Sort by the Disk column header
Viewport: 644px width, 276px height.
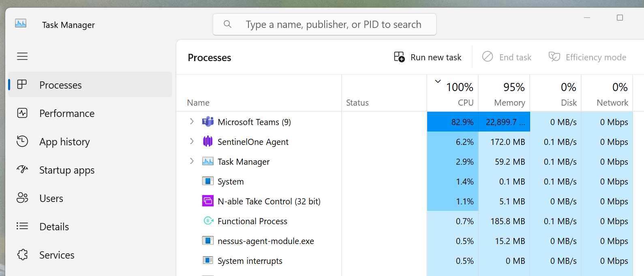point(556,93)
